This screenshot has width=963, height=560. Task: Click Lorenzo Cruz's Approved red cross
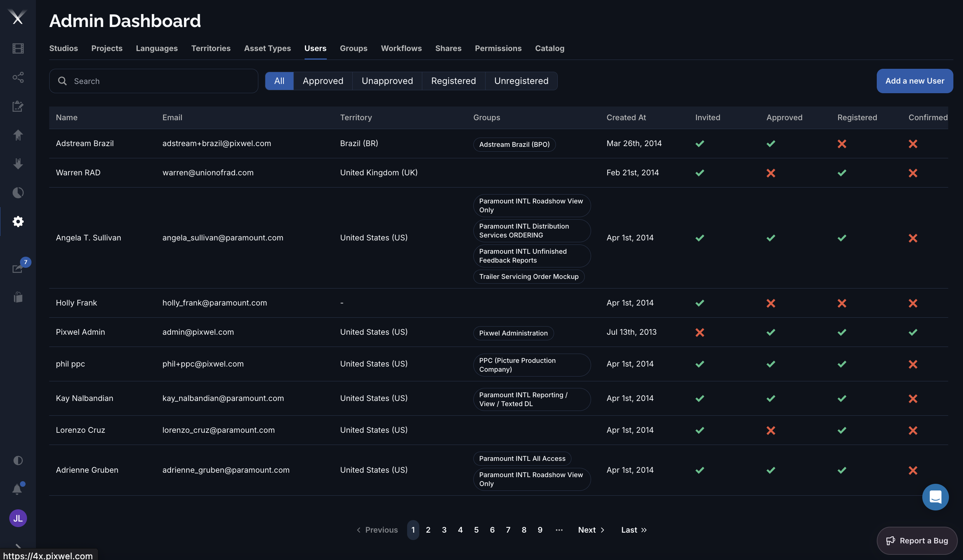[771, 430]
